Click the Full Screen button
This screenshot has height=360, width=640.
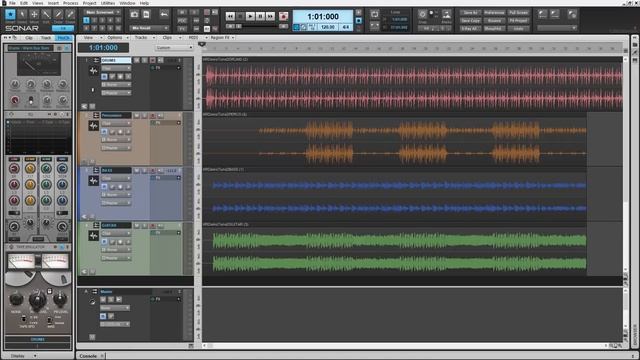tap(518, 13)
